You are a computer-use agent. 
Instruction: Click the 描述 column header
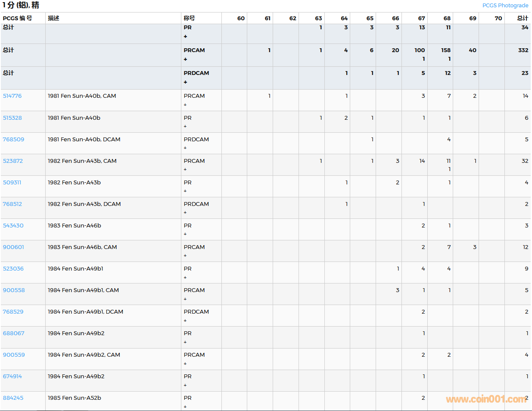pos(53,18)
